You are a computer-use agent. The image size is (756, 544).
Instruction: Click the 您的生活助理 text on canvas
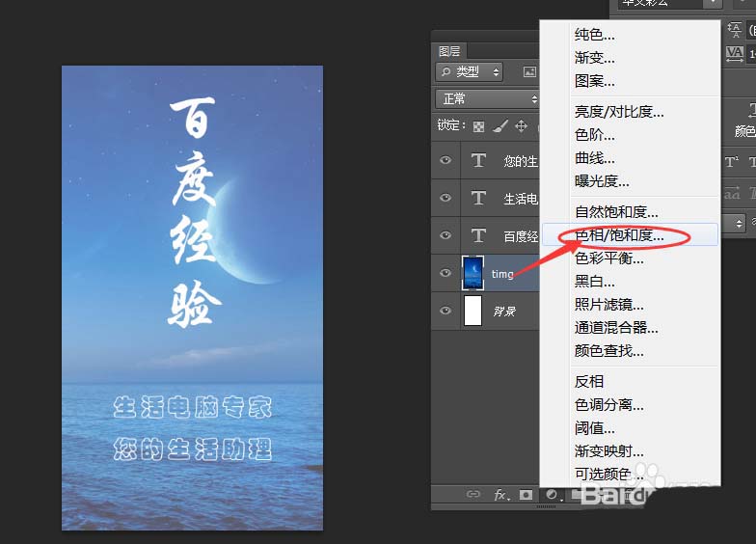[x=193, y=449]
